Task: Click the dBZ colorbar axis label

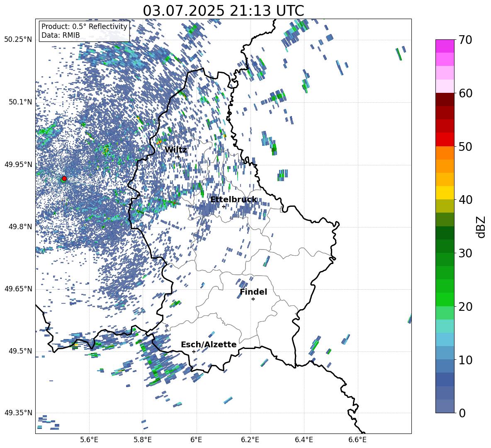Action: coord(481,227)
